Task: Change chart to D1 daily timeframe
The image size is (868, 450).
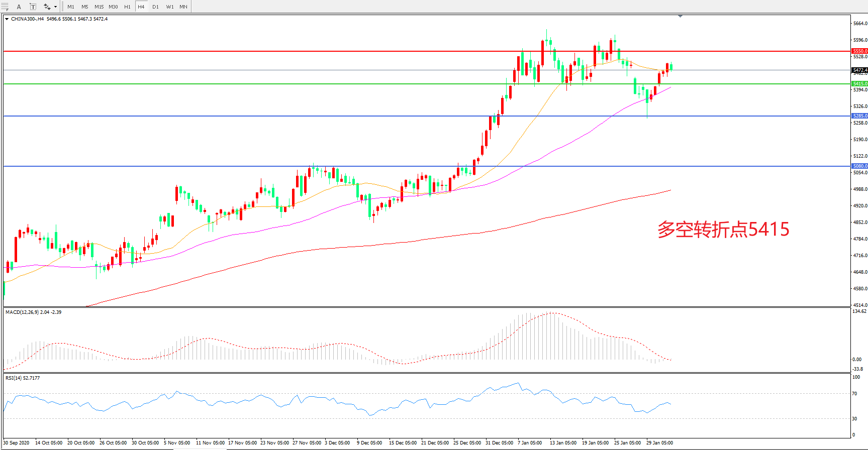Action: point(155,7)
